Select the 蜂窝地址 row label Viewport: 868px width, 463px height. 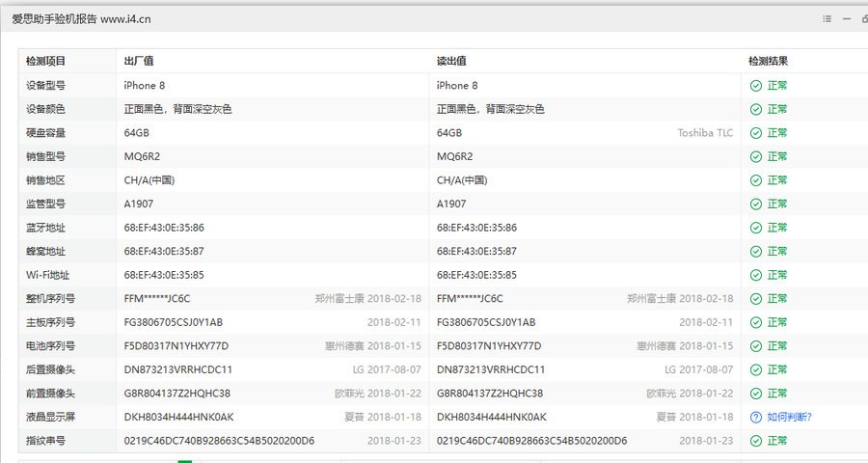tap(45, 252)
